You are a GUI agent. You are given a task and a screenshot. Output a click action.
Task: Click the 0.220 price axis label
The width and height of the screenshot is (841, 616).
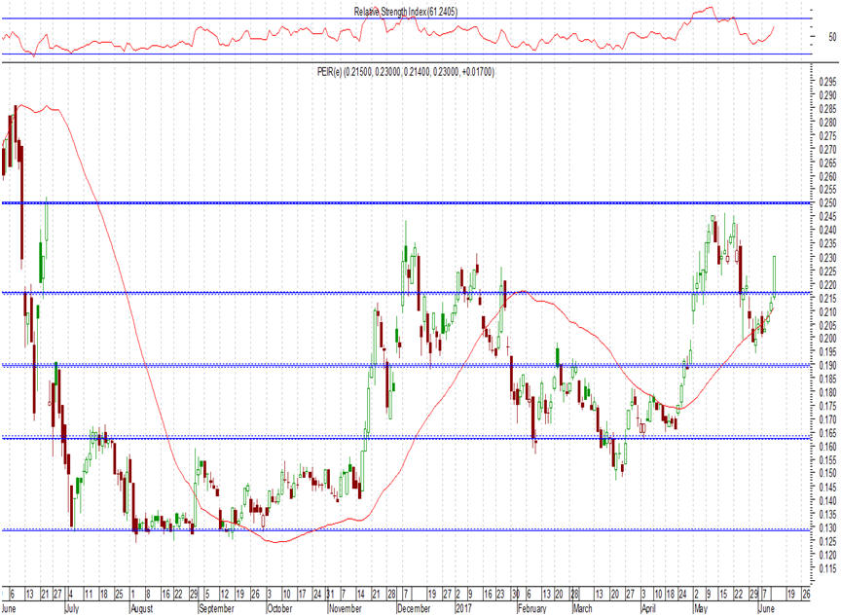(827, 285)
